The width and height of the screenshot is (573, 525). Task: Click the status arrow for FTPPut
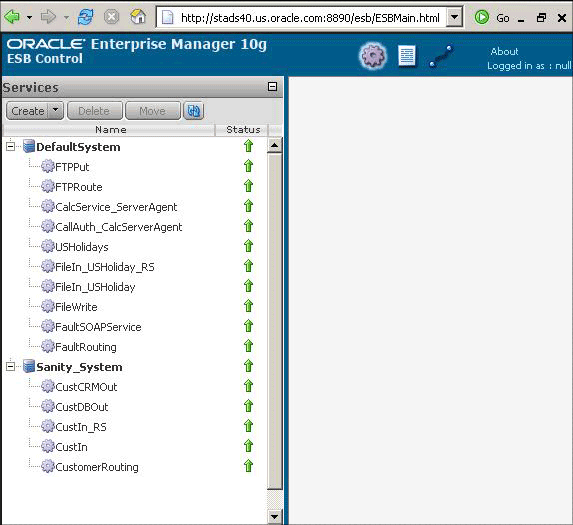[x=248, y=166]
